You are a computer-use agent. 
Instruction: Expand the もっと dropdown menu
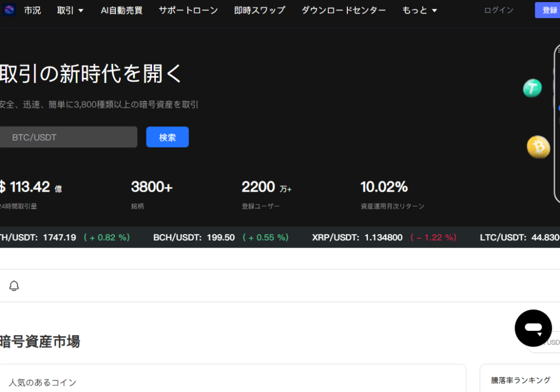coord(419,10)
